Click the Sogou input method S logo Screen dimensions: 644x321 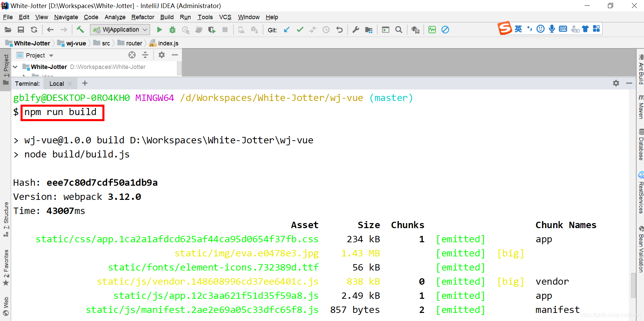click(505, 28)
